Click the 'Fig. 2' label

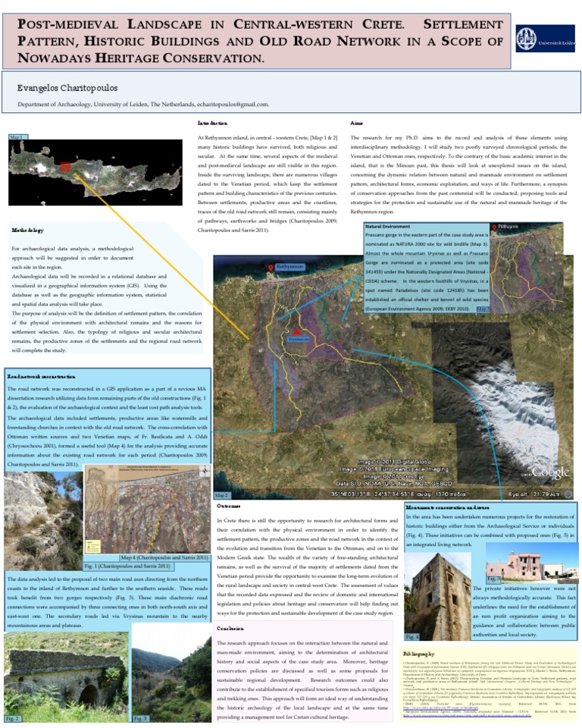click(x=13, y=719)
